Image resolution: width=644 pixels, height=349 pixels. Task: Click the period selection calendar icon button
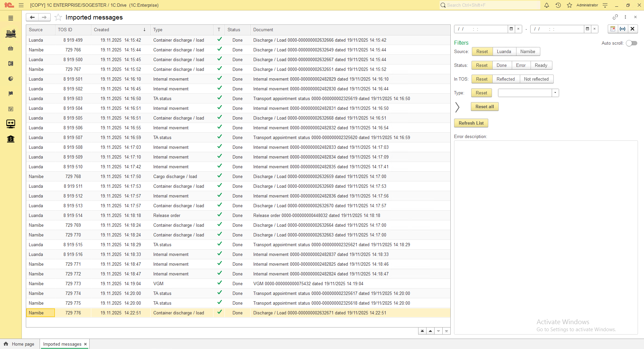point(613,29)
